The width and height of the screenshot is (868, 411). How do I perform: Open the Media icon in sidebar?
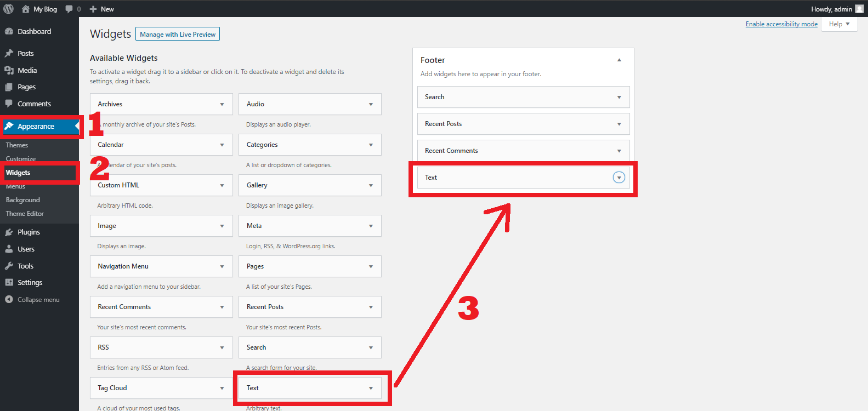coord(9,70)
